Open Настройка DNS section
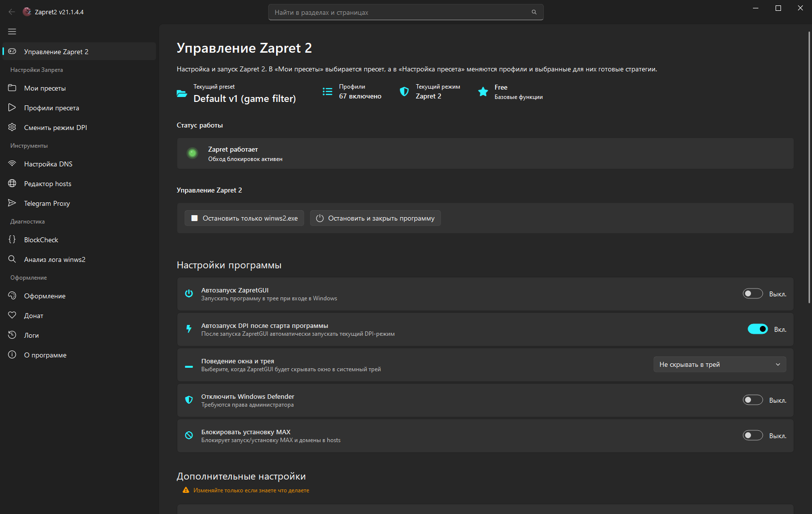 click(x=79, y=164)
